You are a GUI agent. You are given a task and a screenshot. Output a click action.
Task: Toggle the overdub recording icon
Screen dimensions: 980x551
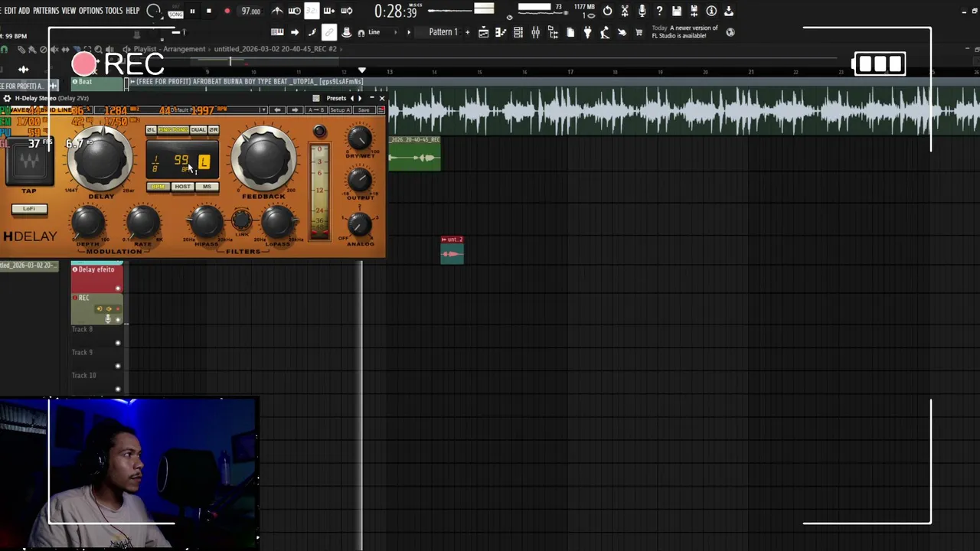pos(329,11)
